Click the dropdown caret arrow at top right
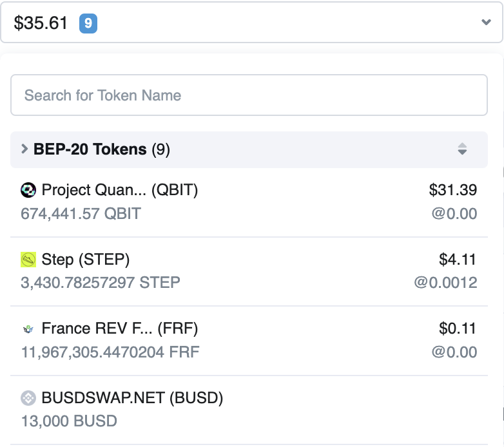 click(487, 23)
